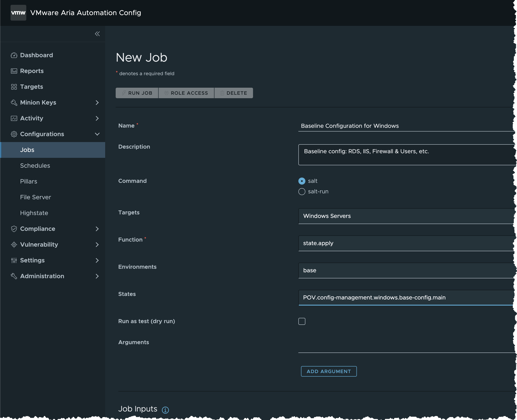
Task: Select the salt-run command radio button
Action: 302,192
